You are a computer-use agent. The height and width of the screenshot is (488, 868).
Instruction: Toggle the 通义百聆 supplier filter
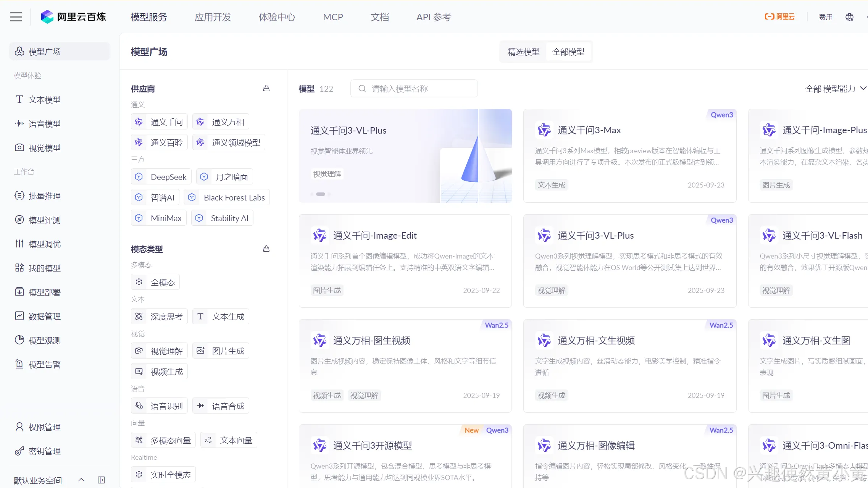pyautogui.click(x=159, y=142)
